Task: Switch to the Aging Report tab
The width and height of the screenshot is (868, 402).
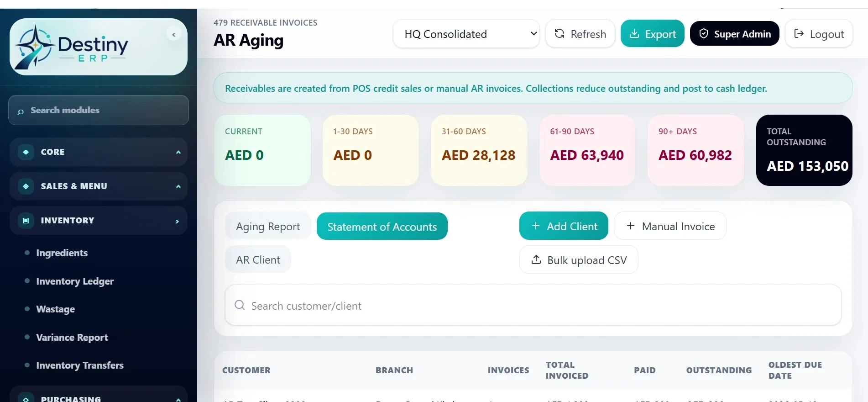Action: pyautogui.click(x=268, y=226)
